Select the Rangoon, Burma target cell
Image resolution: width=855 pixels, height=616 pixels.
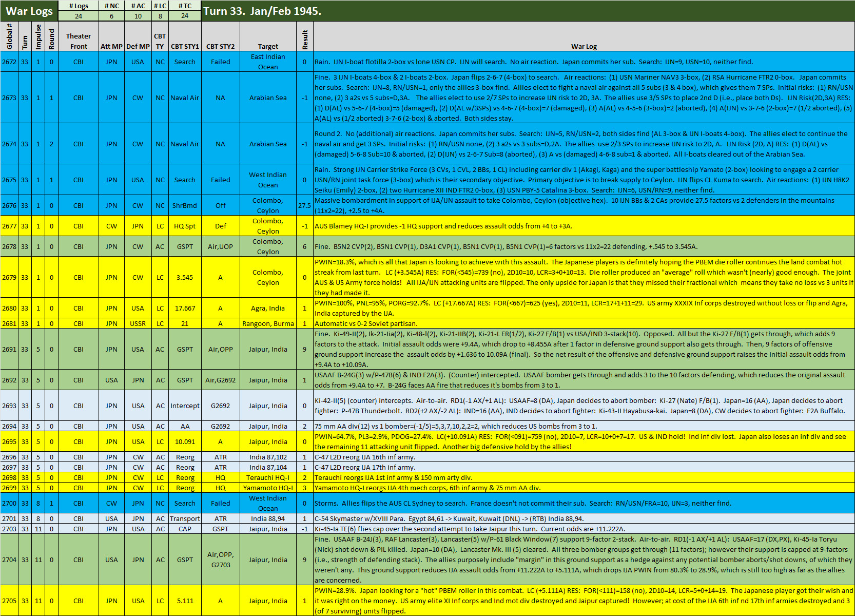click(x=268, y=323)
